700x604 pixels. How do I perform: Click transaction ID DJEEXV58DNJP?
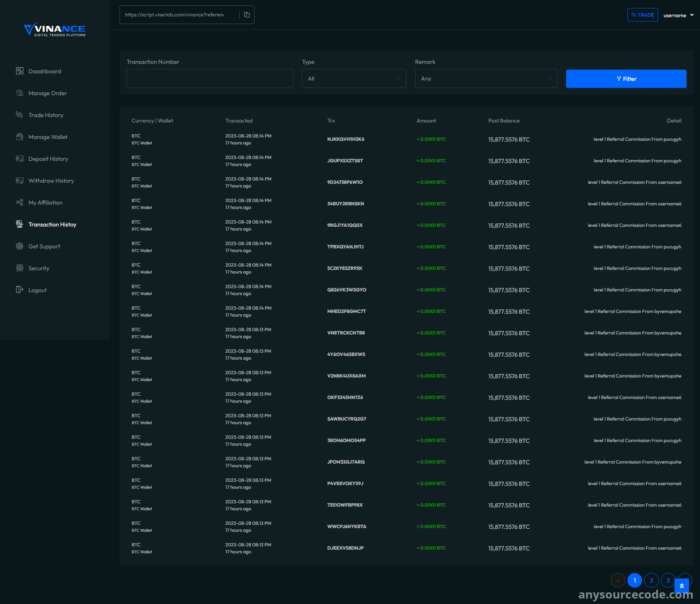pos(346,548)
